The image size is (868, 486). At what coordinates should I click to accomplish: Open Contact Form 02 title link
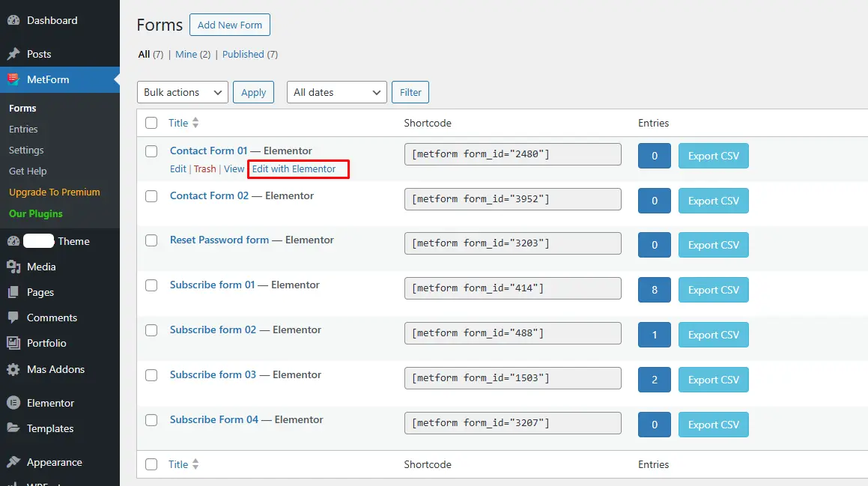point(209,195)
